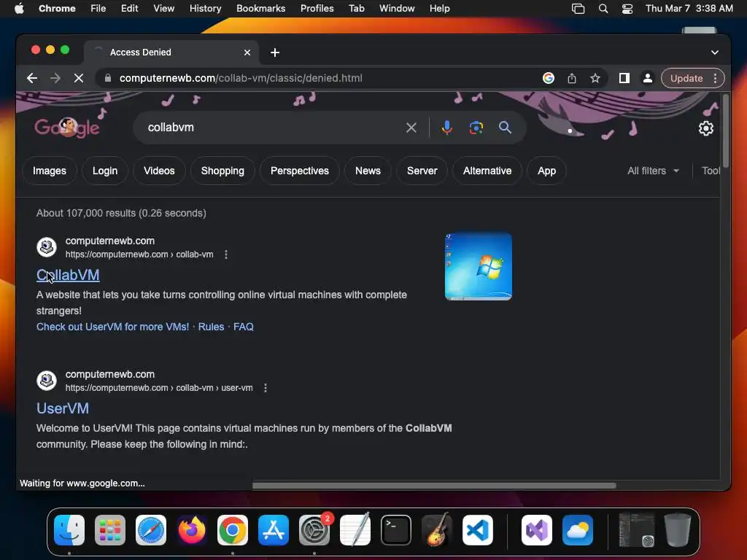Open Spotlight search in menu bar
Image resolution: width=747 pixels, height=560 pixels.
pyautogui.click(x=603, y=9)
